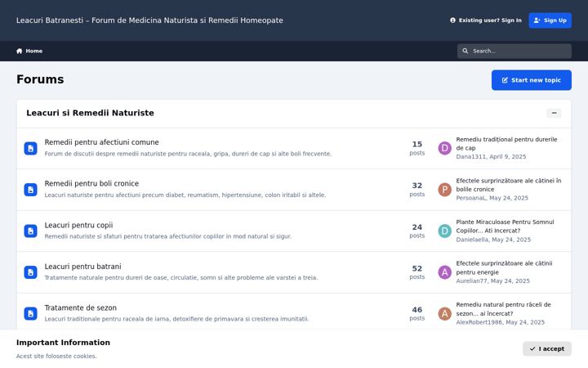Screen dimensions: 588x368
Task: Open topic Remediu natural pentru răceli de sezon
Action: point(503,309)
